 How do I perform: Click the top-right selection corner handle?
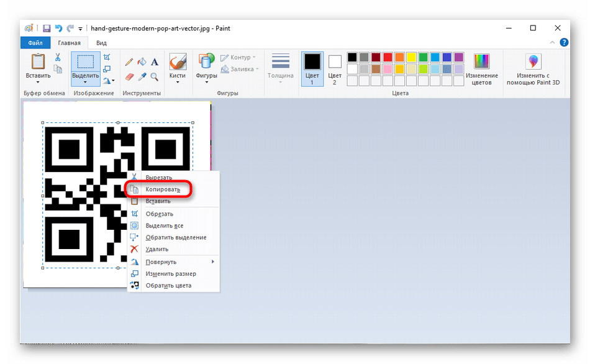click(193, 123)
